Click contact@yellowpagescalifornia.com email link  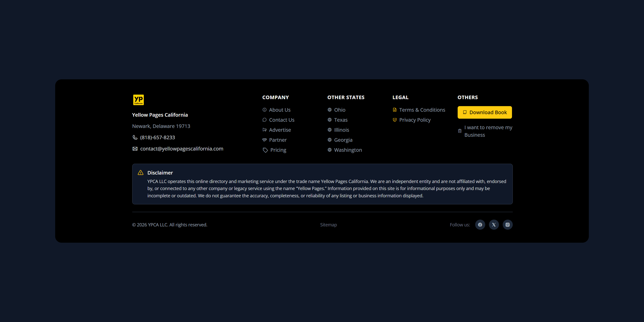click(181, 148)
